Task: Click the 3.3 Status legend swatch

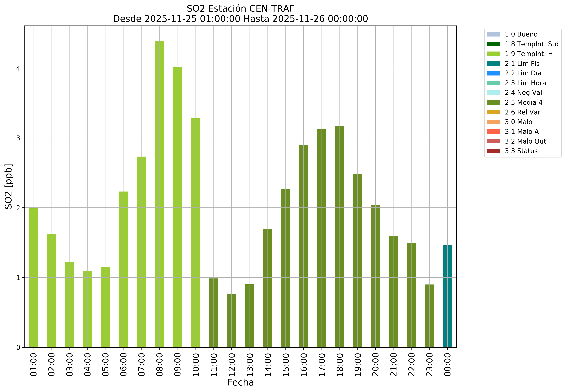Action: [x=493, y=151]
